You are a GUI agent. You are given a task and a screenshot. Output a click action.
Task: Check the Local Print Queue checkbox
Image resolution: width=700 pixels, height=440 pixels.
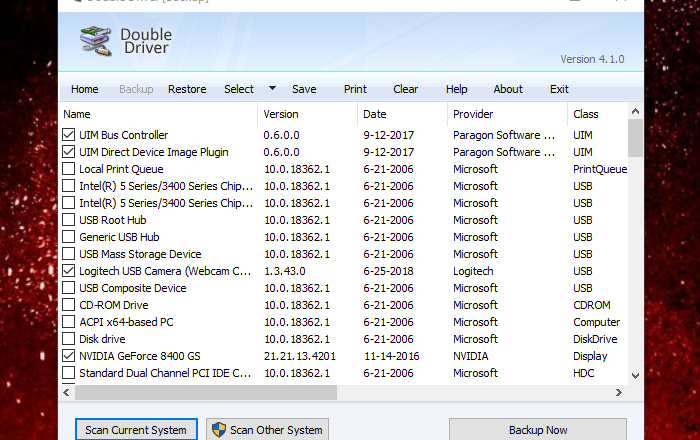tap(68, 169)
